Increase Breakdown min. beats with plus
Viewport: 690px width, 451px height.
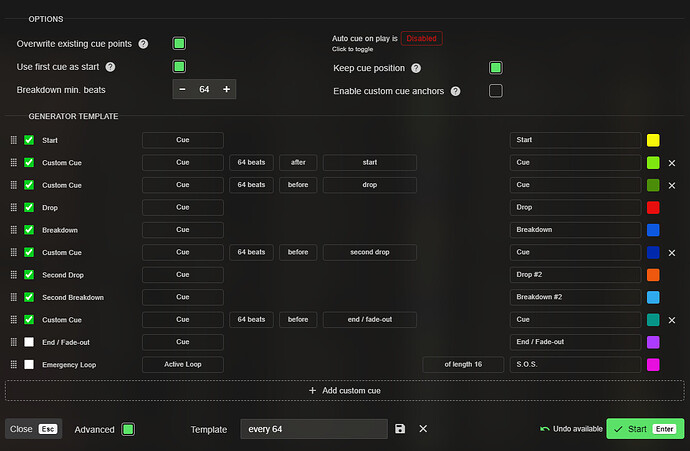click(x=226, y=89)
